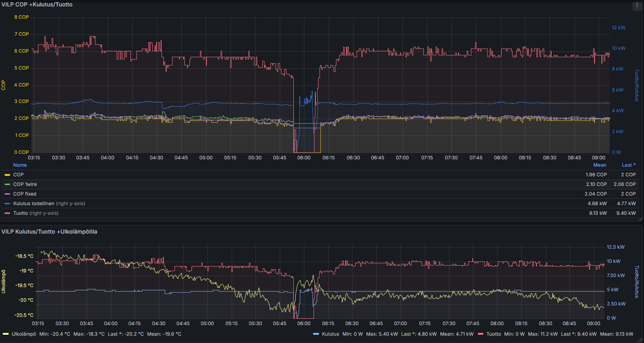Click red Tuotto swatch in top legend table
Viewport: 644px width, 343px height.
point(7,213)
